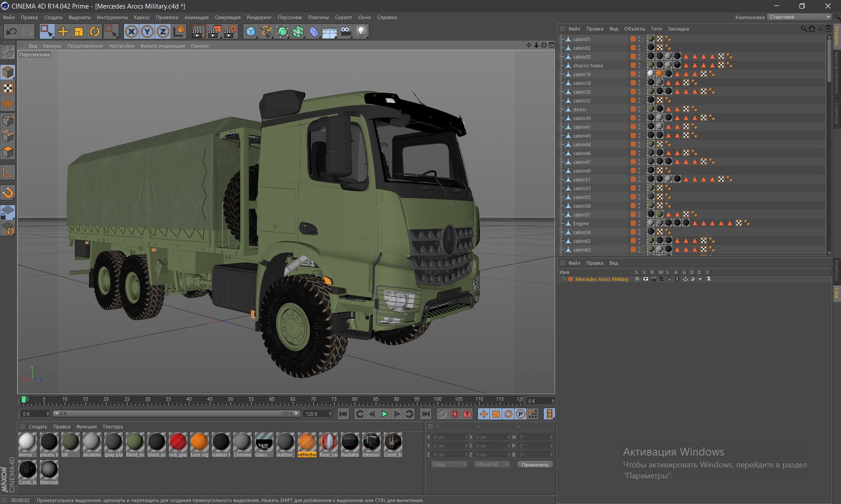The width and height of the screenshot is (841, 504).
Task: Open object manager Теги menu
Action: coord(656,29)
